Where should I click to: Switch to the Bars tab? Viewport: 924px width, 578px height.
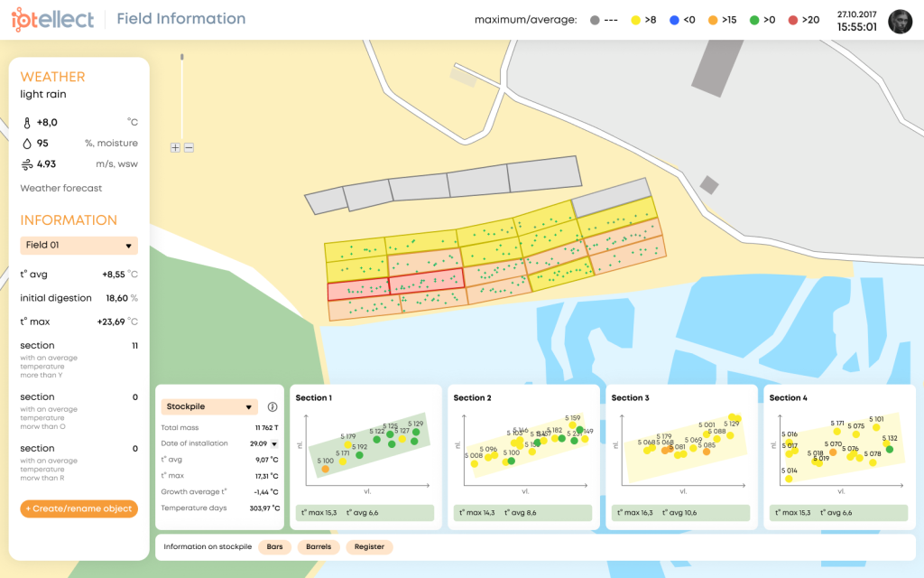click(x=274, y=546)
